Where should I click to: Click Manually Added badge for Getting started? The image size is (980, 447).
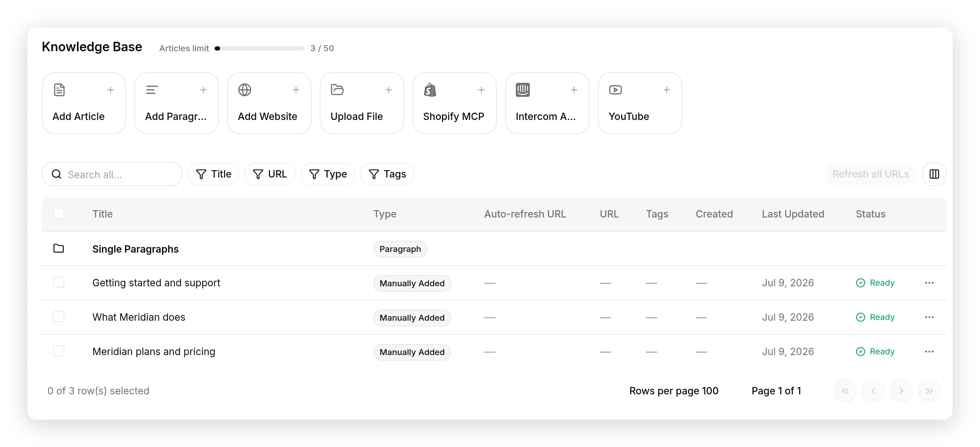(x=412, y=283)
